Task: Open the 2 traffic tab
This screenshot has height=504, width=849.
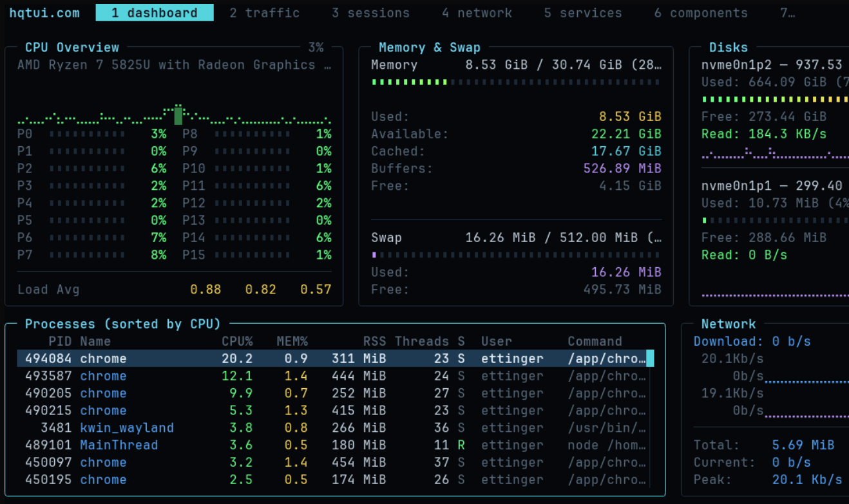Action: 264,13
